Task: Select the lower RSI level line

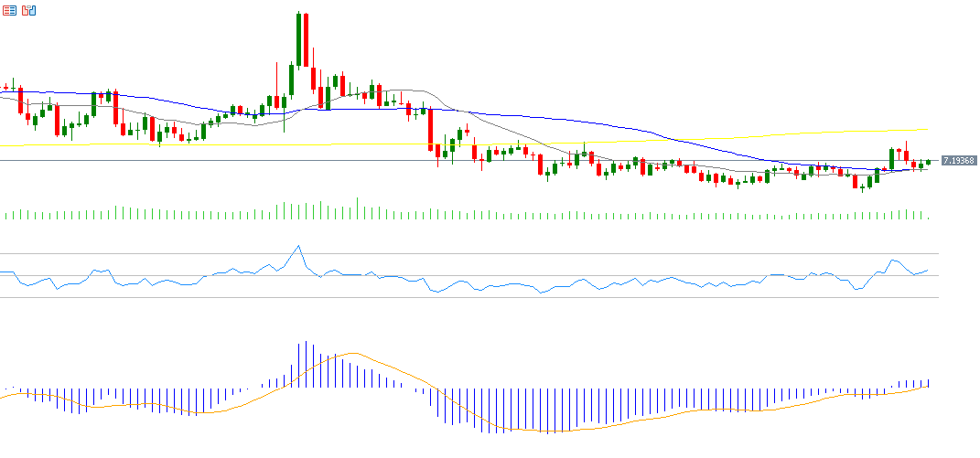Action: 549,297
